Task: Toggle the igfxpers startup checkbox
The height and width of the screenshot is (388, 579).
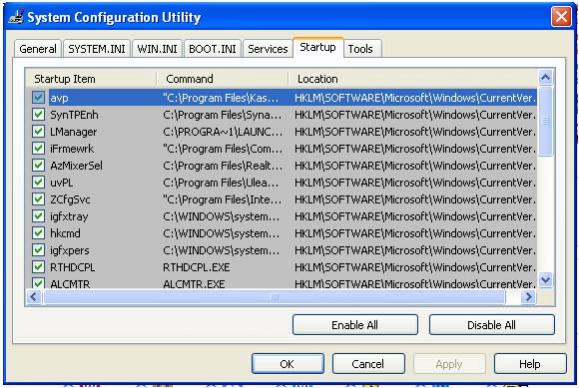Action: coord(38,250)
